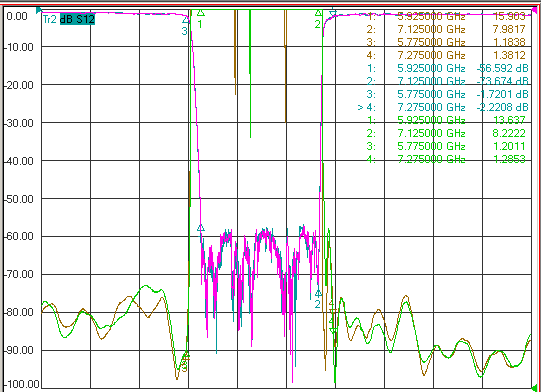Click green reference triangle at bottom-right corner
The width and height of the screenshot is (541, 392).
click(534, 388)
